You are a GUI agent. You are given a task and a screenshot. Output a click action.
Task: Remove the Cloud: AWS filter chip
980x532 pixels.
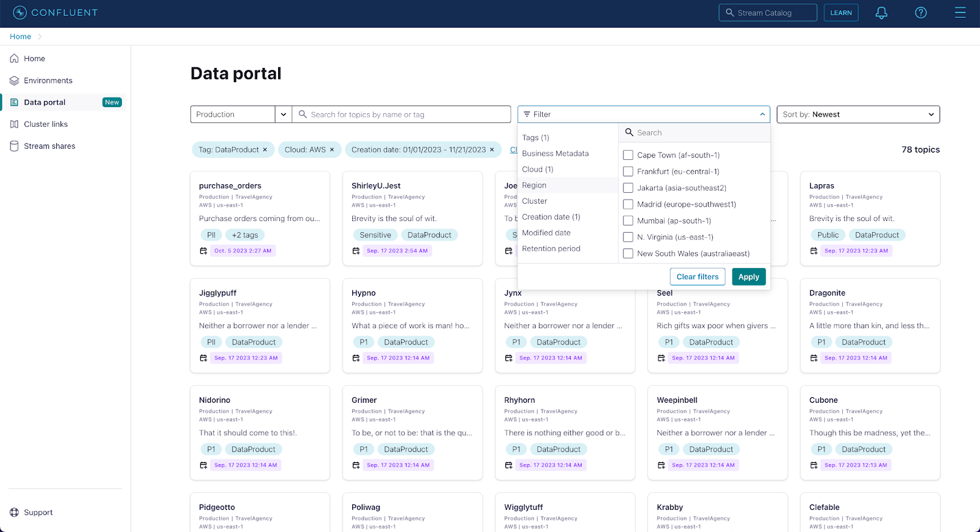(332, 149)
